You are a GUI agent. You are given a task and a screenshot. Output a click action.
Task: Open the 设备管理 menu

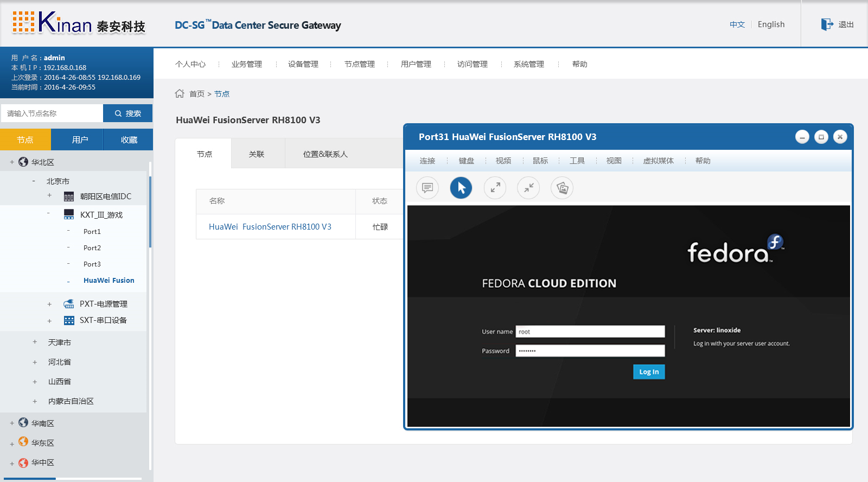(303, 64)
